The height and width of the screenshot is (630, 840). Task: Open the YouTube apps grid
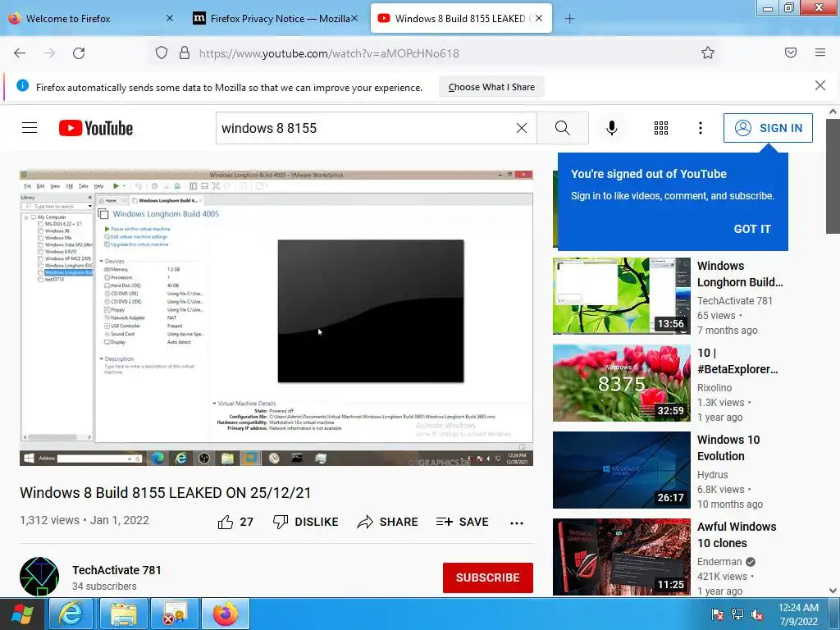661,128
